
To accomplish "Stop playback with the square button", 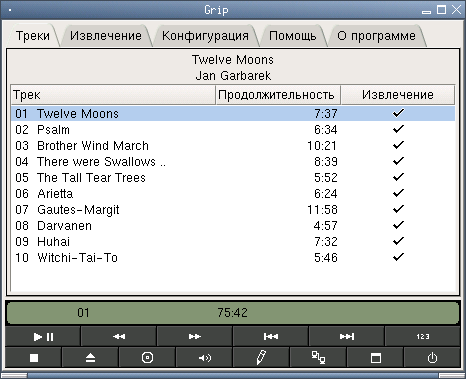I will click(34, 358).
